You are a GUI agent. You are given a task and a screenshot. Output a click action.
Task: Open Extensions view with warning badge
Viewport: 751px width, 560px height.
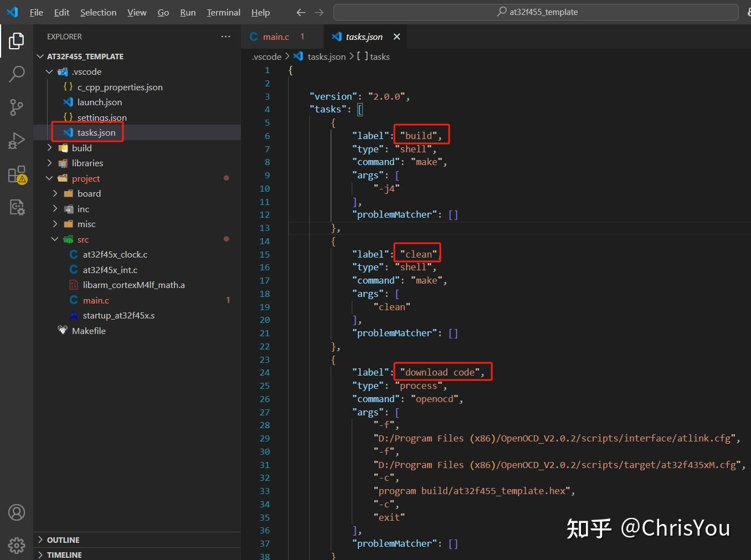point(16,174)
